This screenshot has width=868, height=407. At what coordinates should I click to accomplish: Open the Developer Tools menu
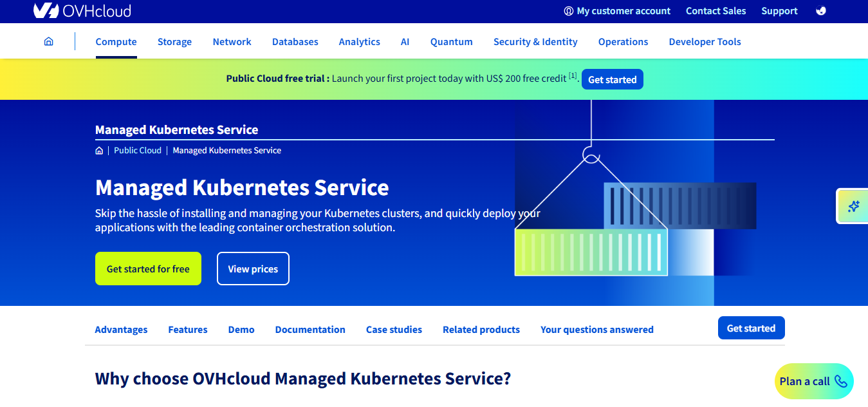pos(705,42)
